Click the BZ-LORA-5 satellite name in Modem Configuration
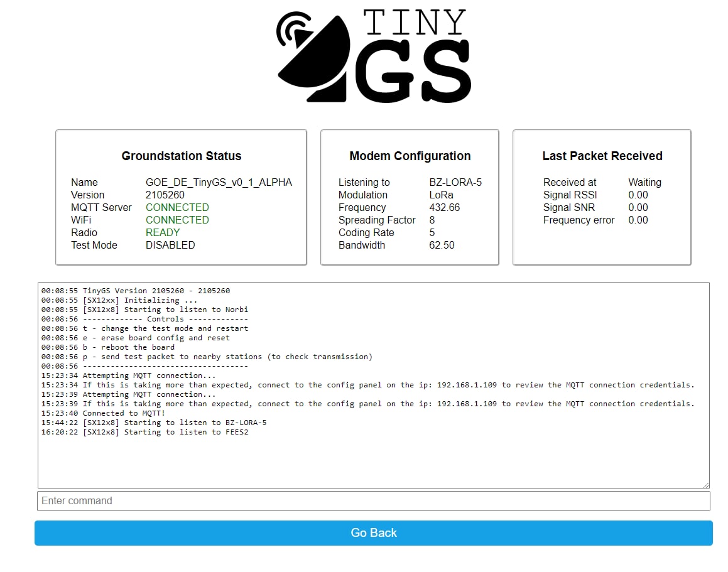The height and width of the screenshot is (572, 728). pos(455,183)
